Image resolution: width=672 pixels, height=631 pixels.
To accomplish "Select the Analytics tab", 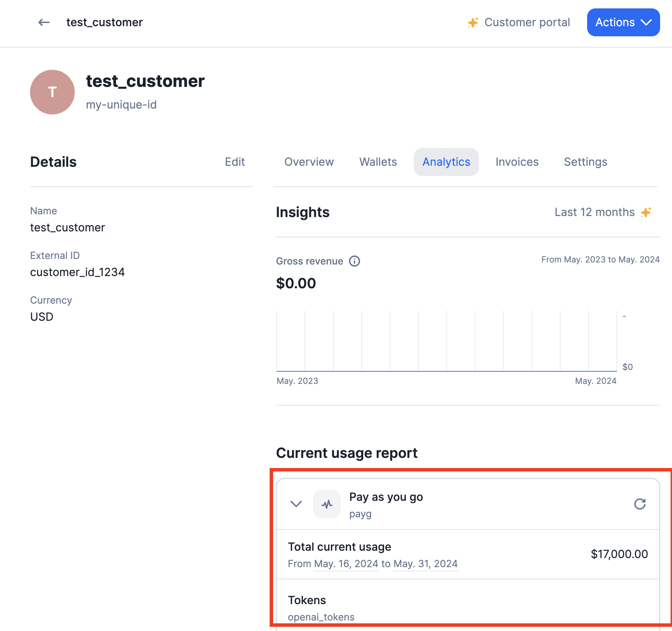I will pos(446,162).
